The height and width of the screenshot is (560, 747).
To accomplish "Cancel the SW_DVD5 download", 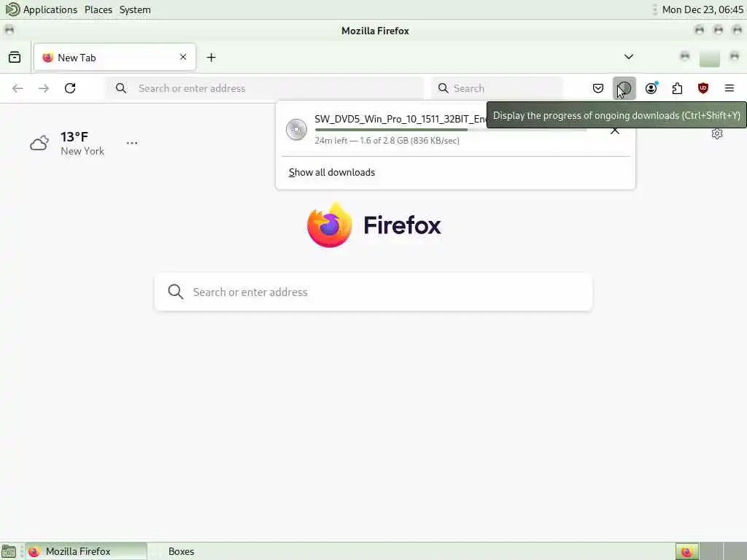I will pyautogui.click(x=614, y=131).
